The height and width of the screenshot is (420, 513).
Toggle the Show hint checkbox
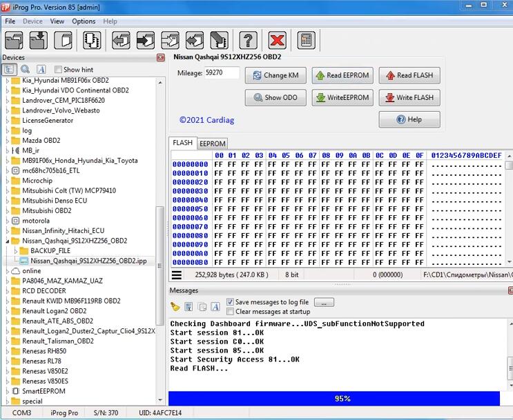(x=58, y=69)
